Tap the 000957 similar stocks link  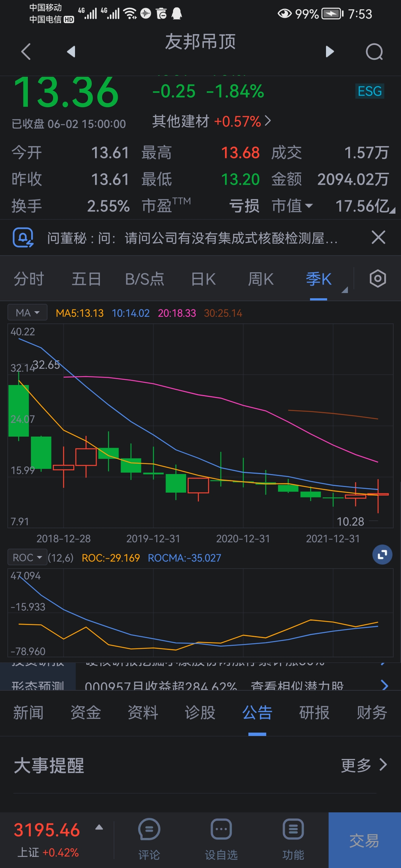pyautogui.click(x=214, y=685)
